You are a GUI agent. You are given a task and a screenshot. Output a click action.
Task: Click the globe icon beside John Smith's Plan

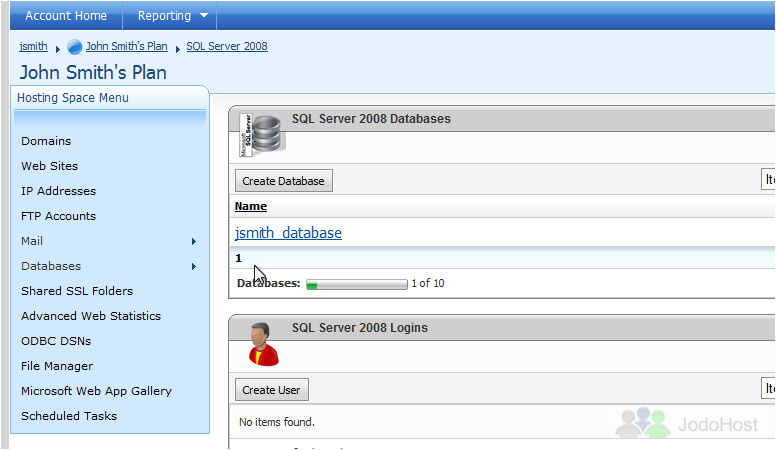pyautogui.click(x=75, y=47)
